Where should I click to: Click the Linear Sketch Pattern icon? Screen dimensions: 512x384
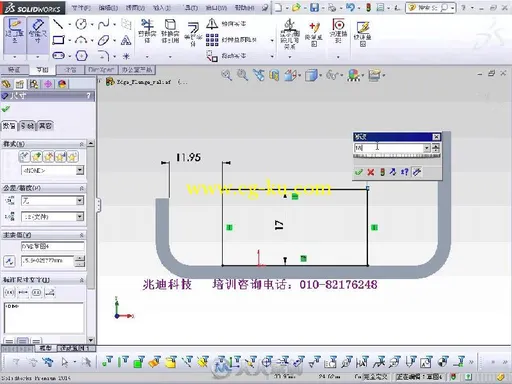[212, 40]
